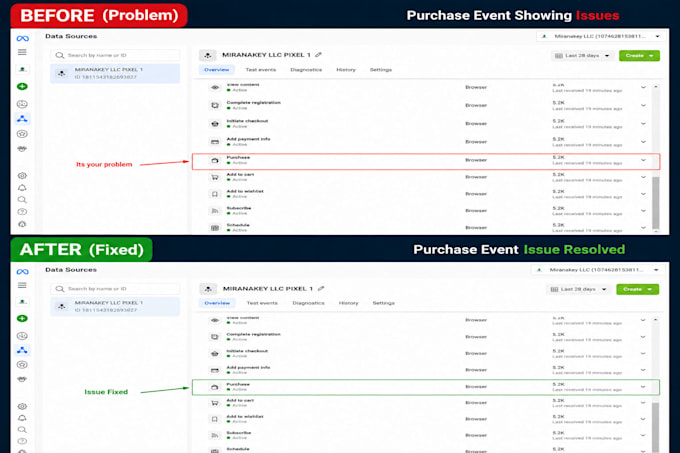The height and width of the screenshot is (453, 680).
Task: Open the help question mark icon in BEFORE sidebar
Action: 22,212
